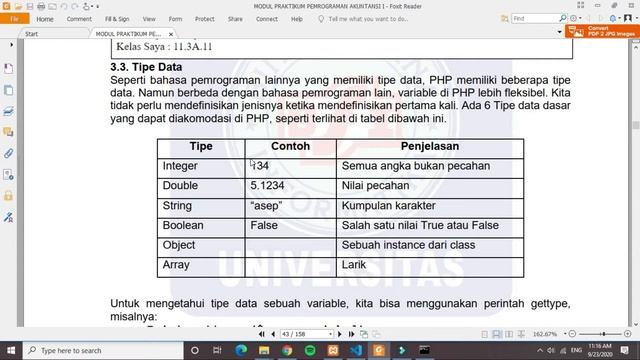Click the Print icon in quick toolbar
The width and height of the screenshot is (640, 360).
pyautogui.click(x=41, y=6)
